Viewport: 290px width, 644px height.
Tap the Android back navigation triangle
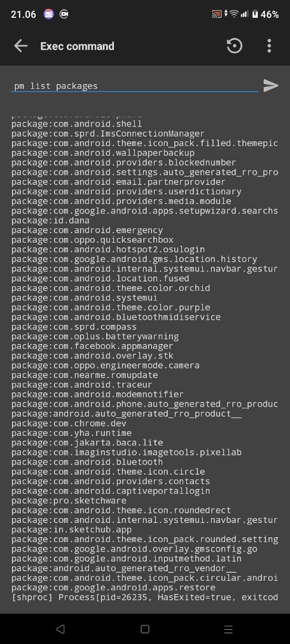60,629
